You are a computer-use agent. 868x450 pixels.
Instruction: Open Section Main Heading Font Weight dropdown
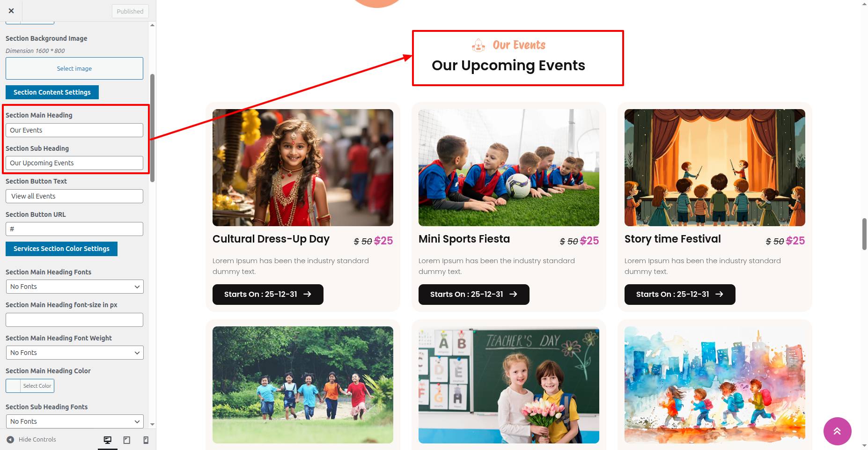click(74, 353)
